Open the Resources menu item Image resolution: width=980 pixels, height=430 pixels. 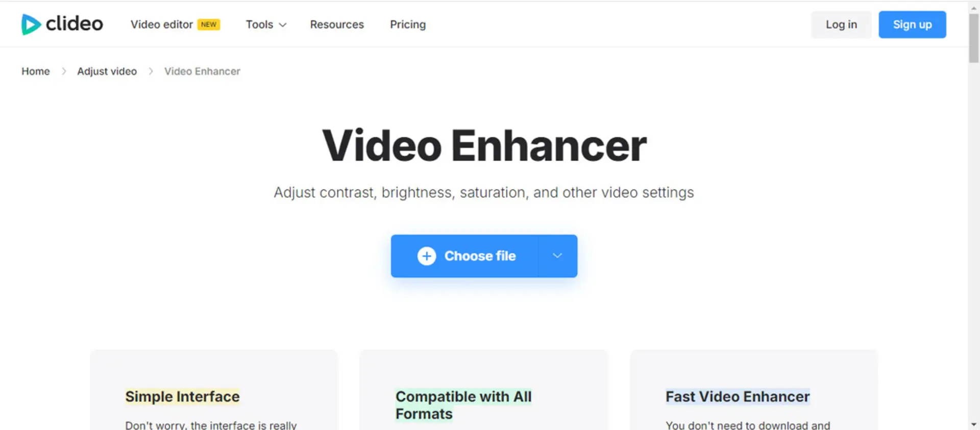tap(337, 24)
